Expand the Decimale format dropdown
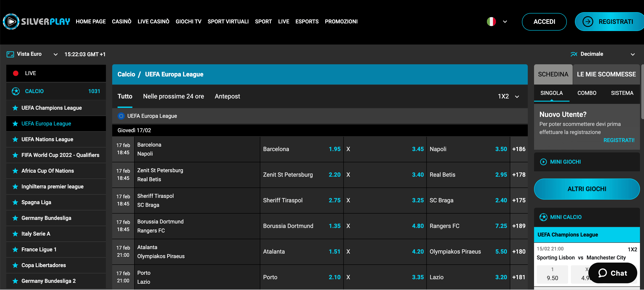 (633, 54)
